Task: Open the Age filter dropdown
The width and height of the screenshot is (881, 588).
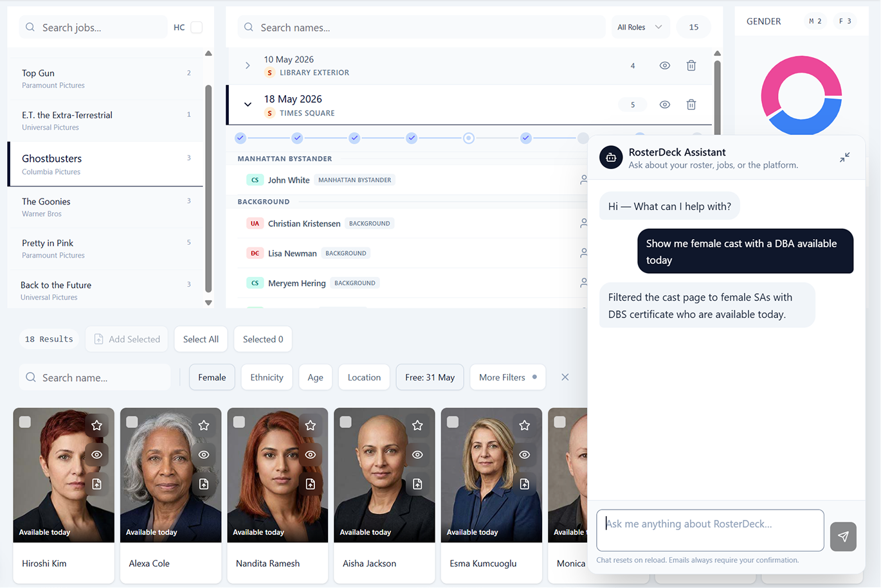Action: (x=315, y=377)
